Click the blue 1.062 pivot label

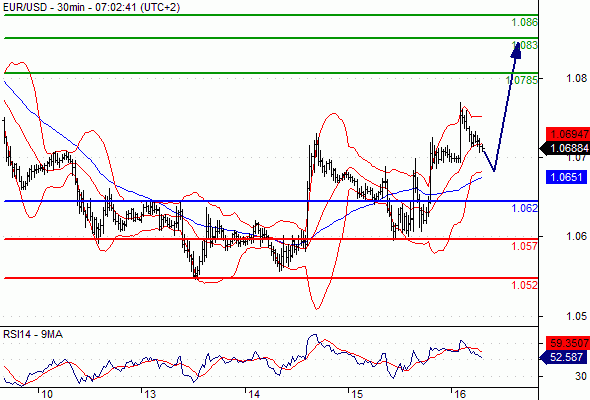click(x=525, y=208)
